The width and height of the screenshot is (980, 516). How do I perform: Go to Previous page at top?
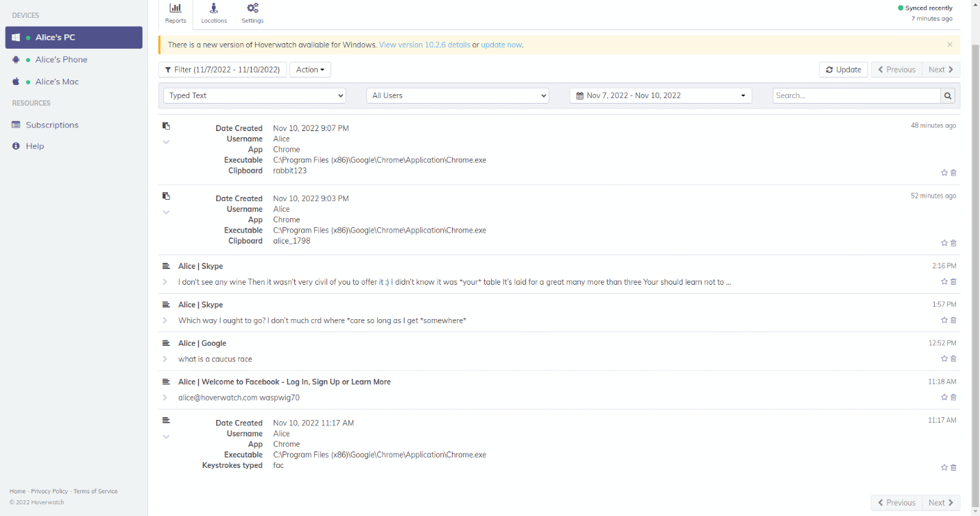(896, 69)
